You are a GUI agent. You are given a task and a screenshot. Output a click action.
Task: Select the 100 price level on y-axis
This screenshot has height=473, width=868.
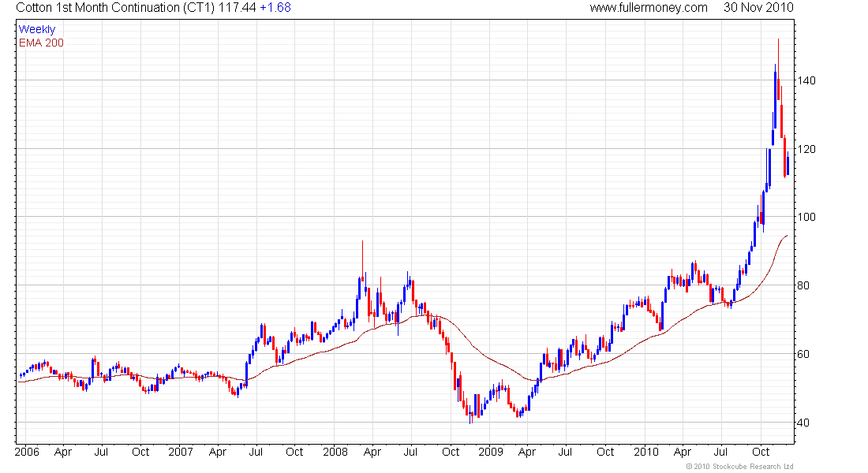coord(805,217)
